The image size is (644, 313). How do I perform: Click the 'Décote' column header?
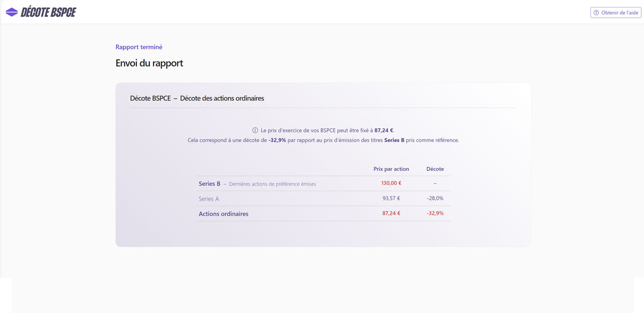435,169
